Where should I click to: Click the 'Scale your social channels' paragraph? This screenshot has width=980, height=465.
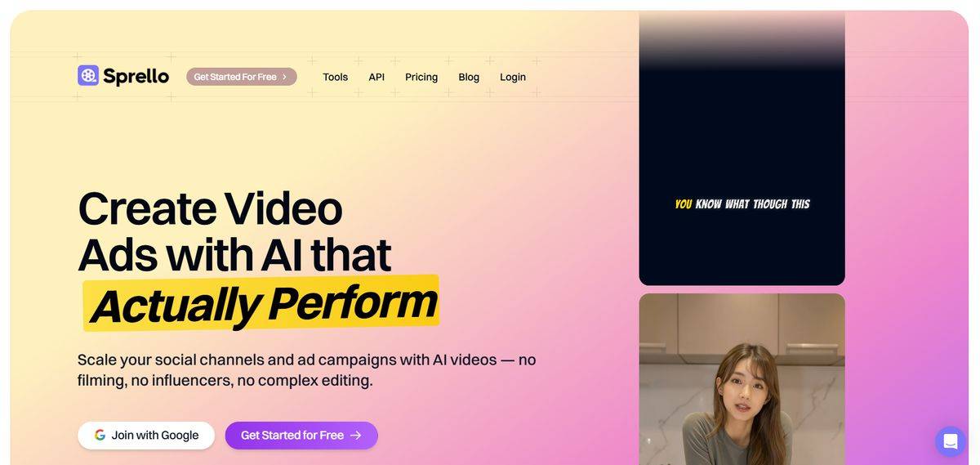tap(307, 370)
